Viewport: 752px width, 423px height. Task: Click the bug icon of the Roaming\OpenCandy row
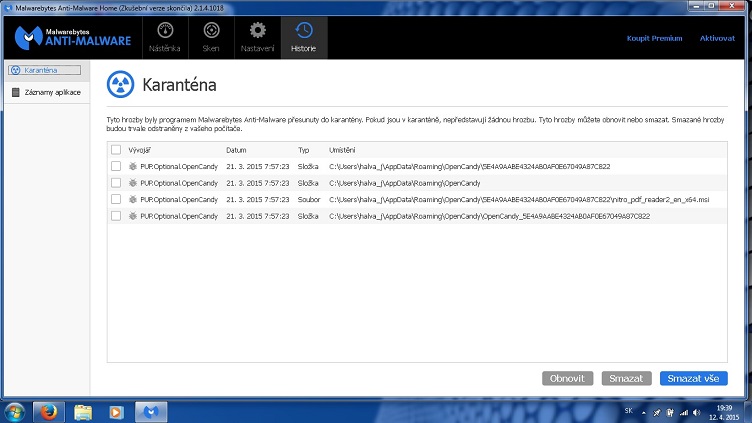tap(133, 183)
